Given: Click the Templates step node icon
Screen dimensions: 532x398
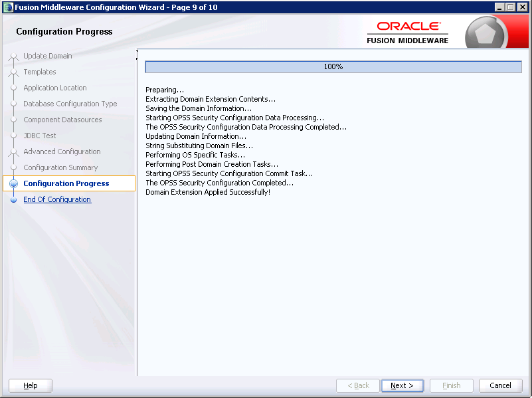Looking at the screenshot, I should point(13,72).
